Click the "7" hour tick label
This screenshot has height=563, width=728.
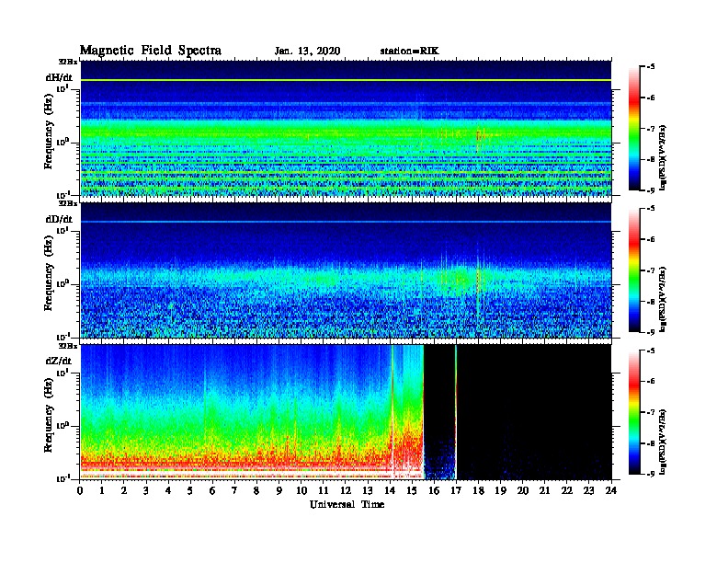pyautogui.click(x=234, y=490)
